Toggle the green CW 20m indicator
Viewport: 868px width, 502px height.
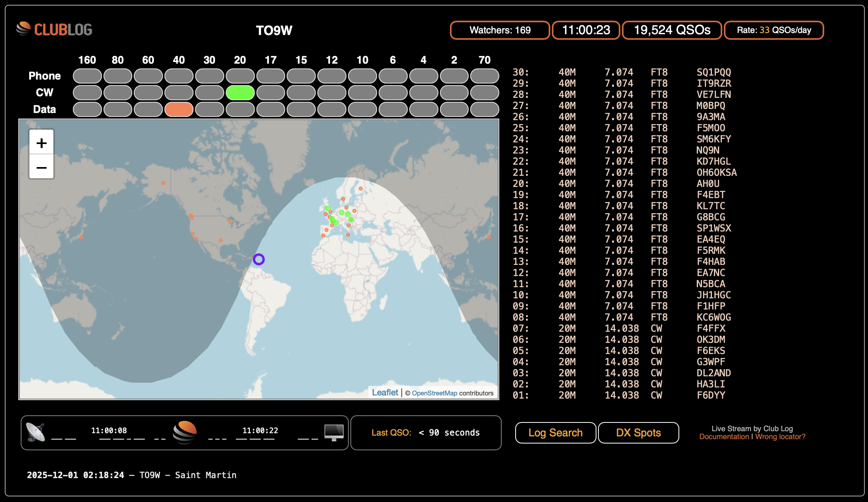point(240,93)
